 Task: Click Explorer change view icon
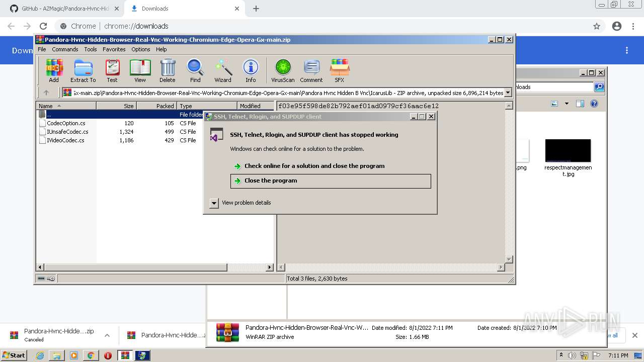tap(554, 104)
